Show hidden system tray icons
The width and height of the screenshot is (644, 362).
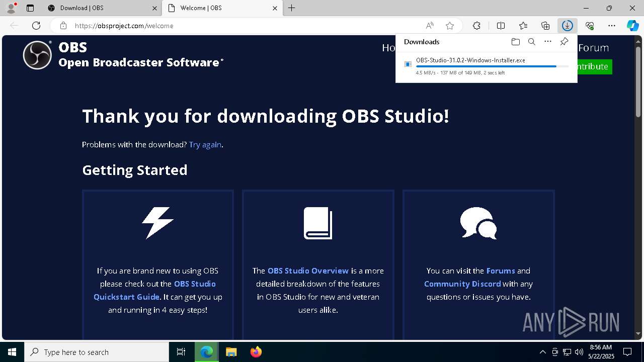pos(542,352)
